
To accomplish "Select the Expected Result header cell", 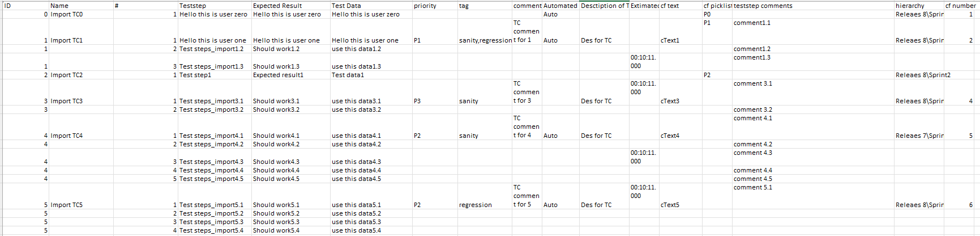I will pyautogui.click(x=277, y=6).
